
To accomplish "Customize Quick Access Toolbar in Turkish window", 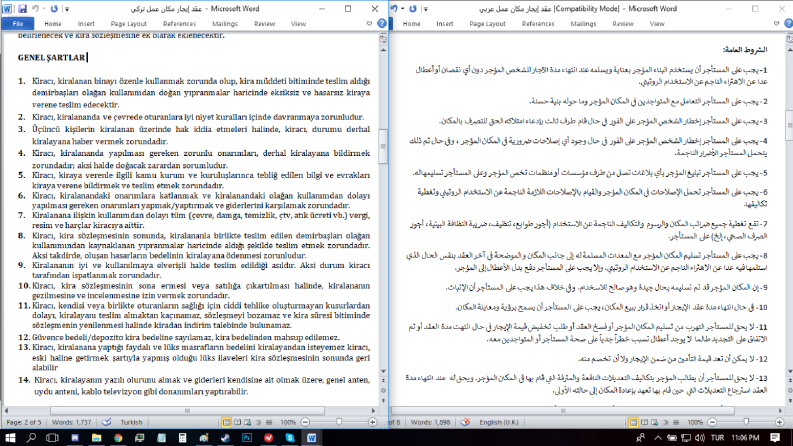I will (67, 9).
